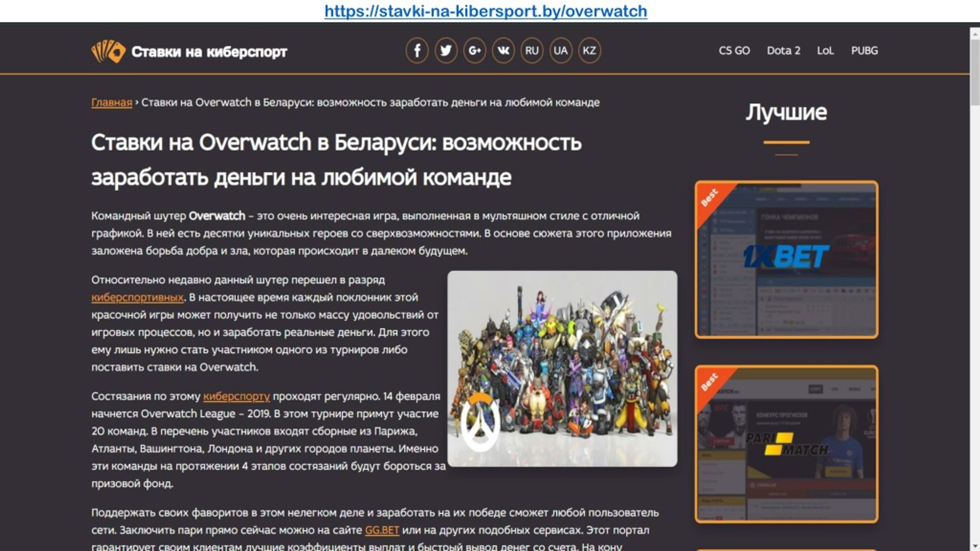Image resolution: width=980 pixels, height=551 pixels.
Task: Click the playing cards site logo
Action: coord(108,51)
